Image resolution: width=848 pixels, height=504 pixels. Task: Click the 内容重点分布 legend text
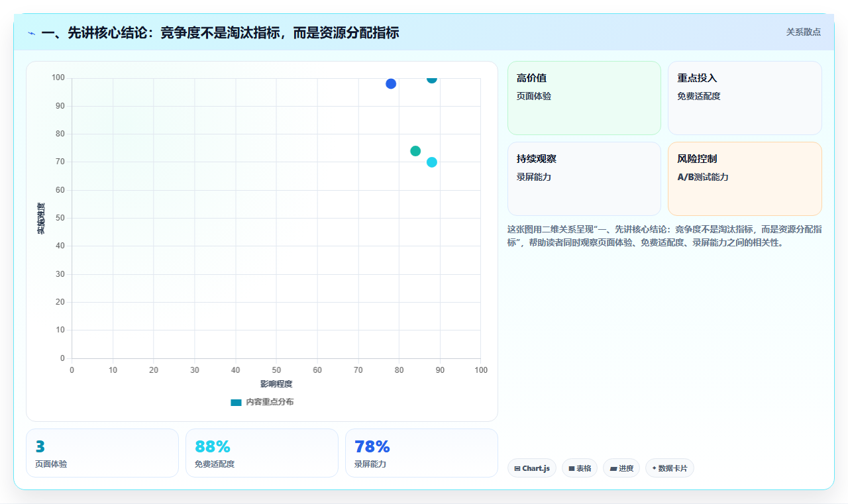(270, 402)
